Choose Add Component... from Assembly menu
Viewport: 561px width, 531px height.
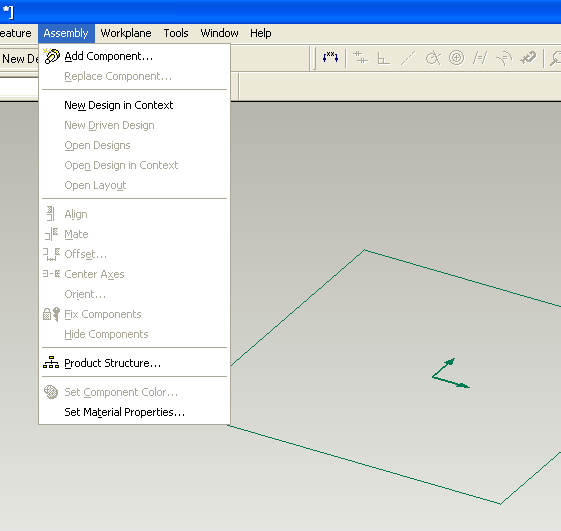[x=135, y=56]
